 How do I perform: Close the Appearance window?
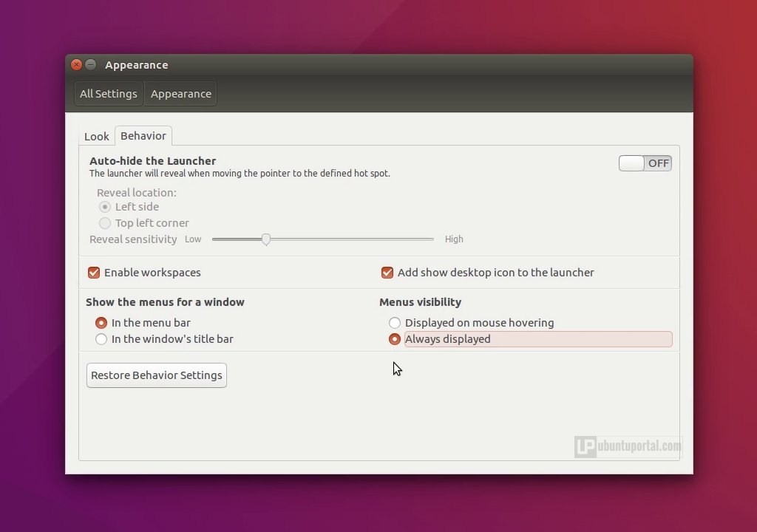[x=76, y=65]
